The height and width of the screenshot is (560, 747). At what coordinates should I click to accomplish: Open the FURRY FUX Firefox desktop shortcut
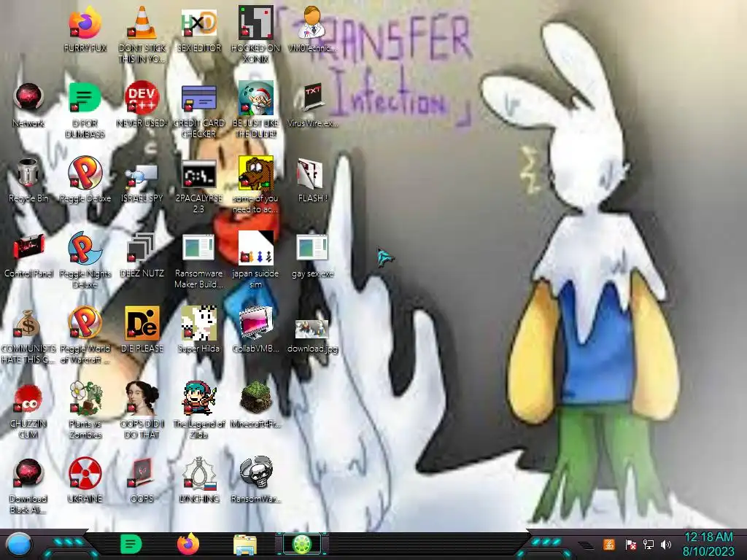point(85,23)
